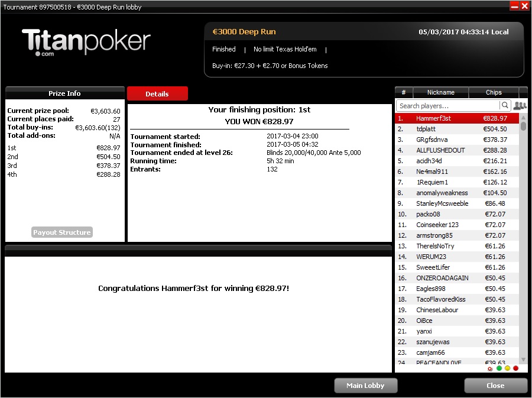Image resolution: width=532 pixels, height=398 pixels.
Task: Click the yellow status dot below player list
Action: pos(508,368)
